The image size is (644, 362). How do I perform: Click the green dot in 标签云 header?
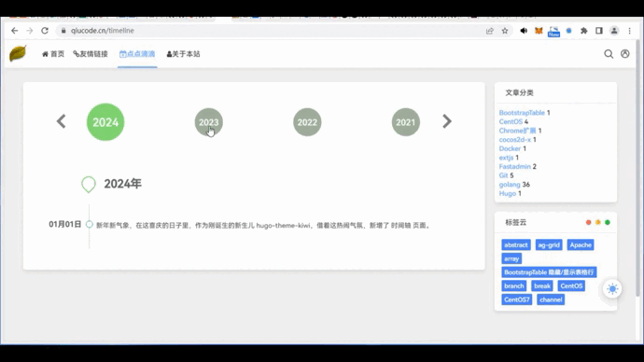[x=608, y=222]
